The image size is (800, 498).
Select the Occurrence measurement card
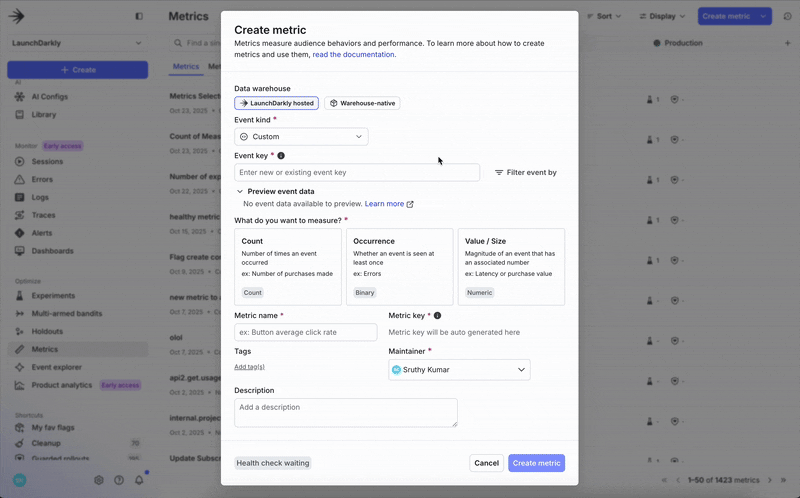pos(399,266)
